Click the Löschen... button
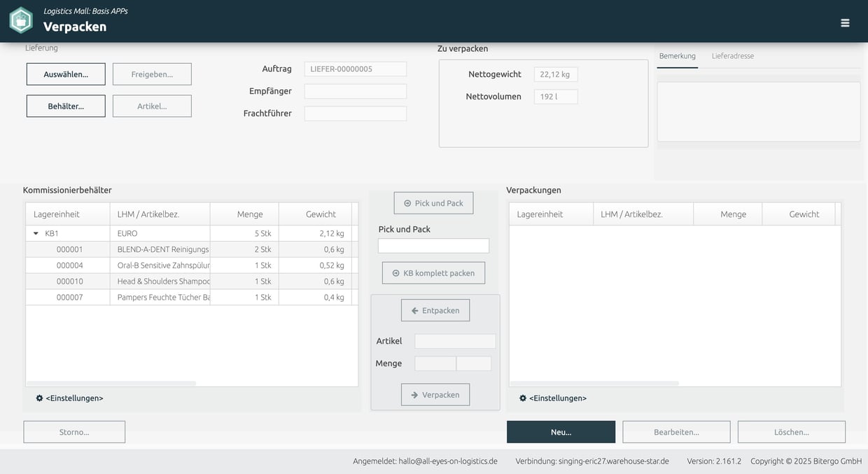Viewport: 868px width, 474px height. pos(792,432)
